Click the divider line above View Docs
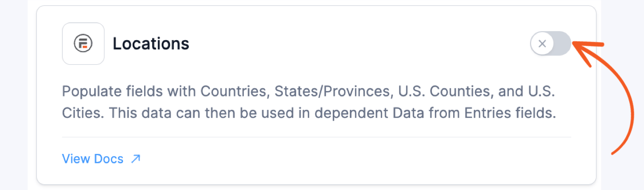 pos(317,137)
